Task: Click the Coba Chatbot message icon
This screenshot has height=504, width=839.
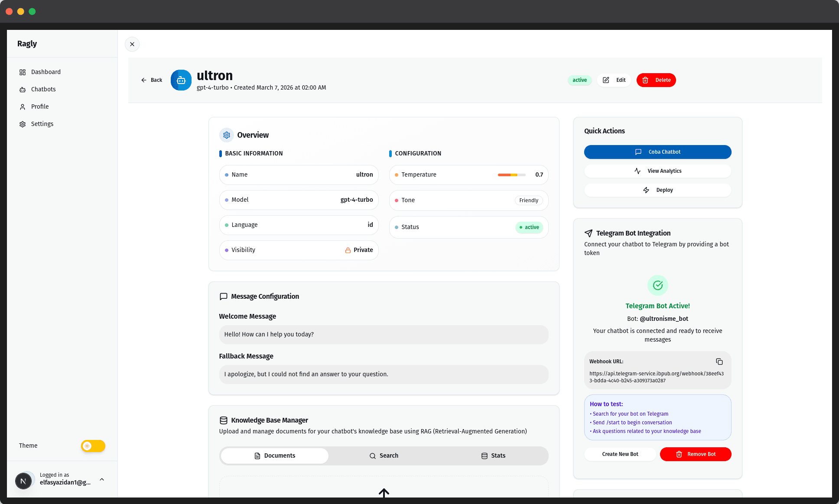Action: 638,152
